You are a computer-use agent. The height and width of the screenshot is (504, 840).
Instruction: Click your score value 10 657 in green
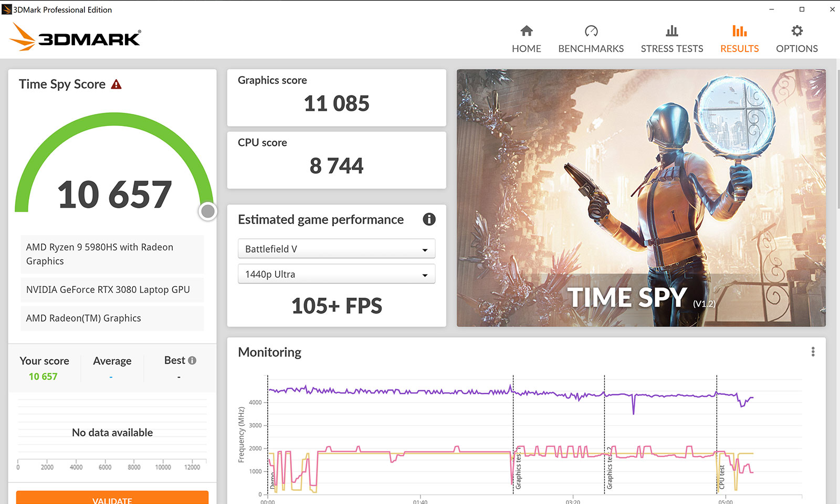pos(43,376)
